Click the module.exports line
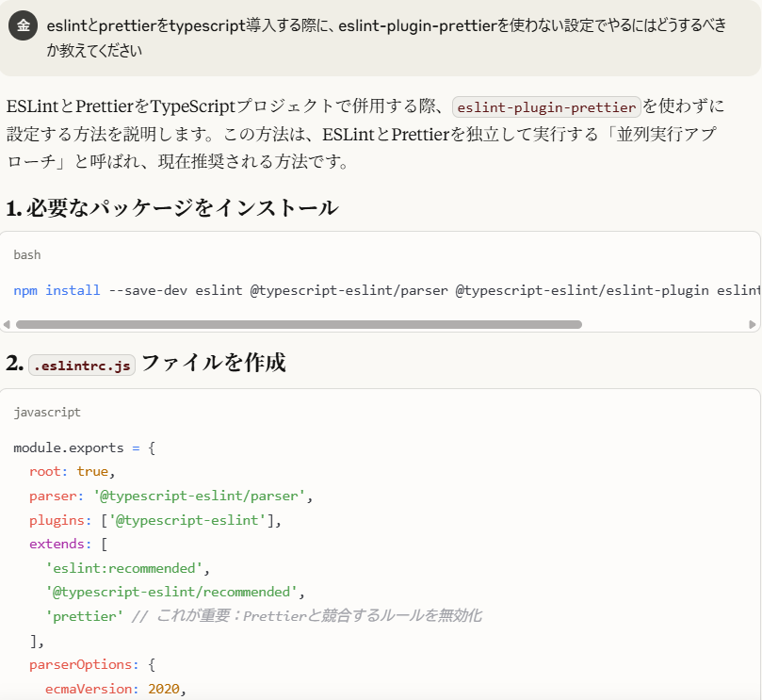762x700 pixels. click(x=83, y=448)
